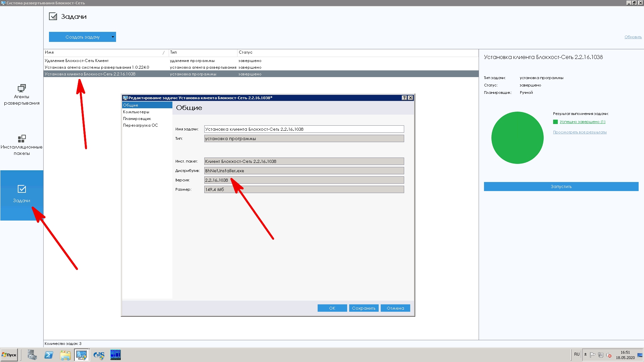Click the Размер field 149.4 Мб

click(x=304, y=189)
